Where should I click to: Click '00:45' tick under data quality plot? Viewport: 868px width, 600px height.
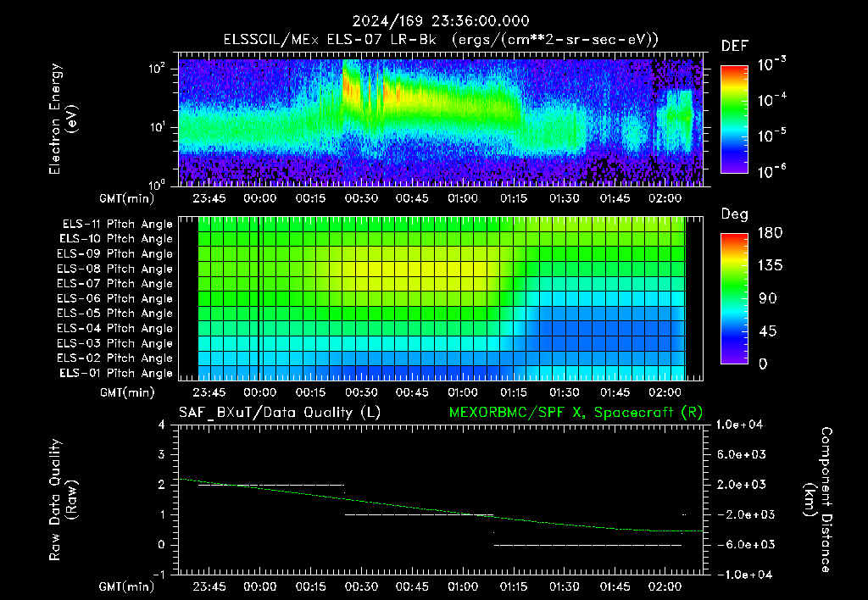[412, 586]
